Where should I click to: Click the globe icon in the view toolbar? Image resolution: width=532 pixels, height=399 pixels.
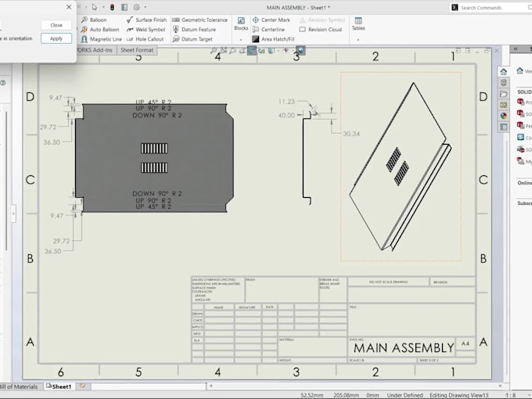click(x=300, y=51)
